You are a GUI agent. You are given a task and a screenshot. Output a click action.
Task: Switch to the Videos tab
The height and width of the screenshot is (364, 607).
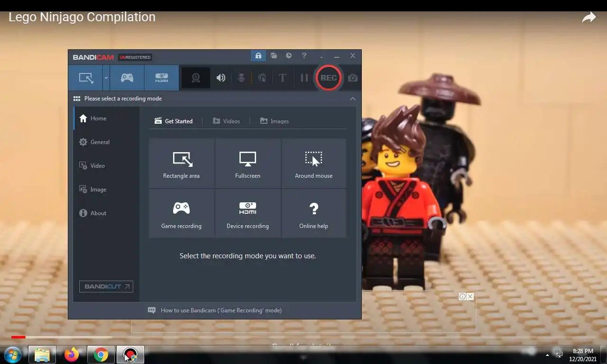[x=226, y=121]
